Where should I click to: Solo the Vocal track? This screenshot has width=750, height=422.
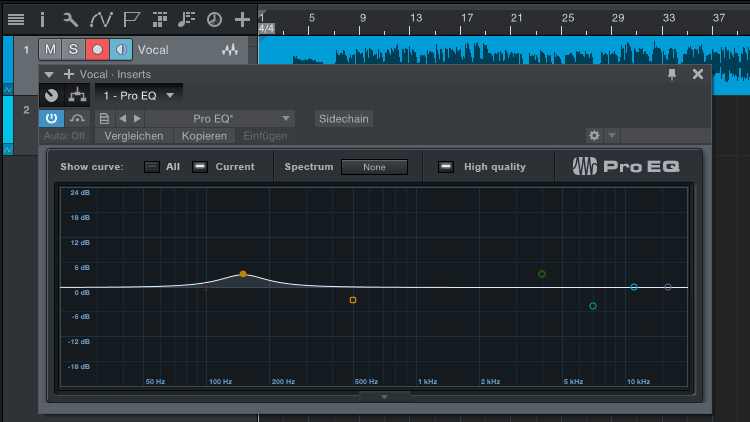point(73,49)
